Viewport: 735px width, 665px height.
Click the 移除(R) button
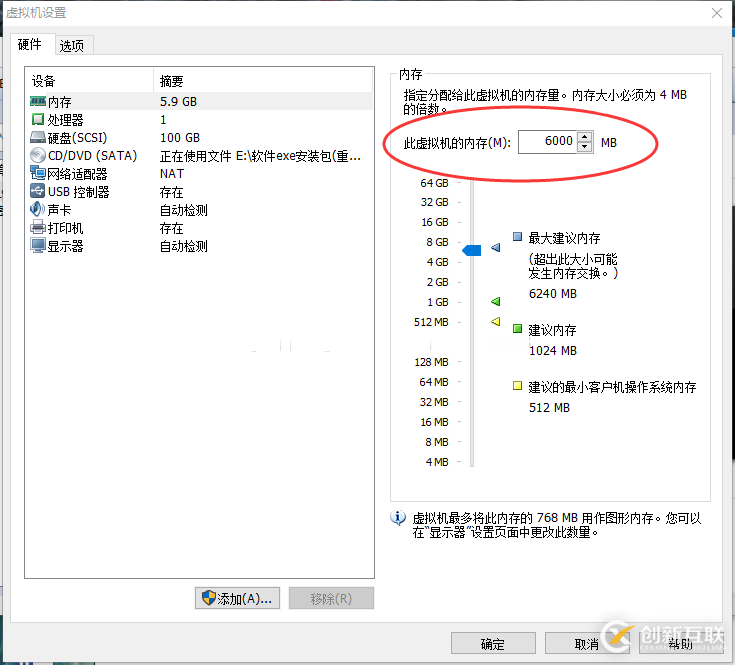point(331,598)
